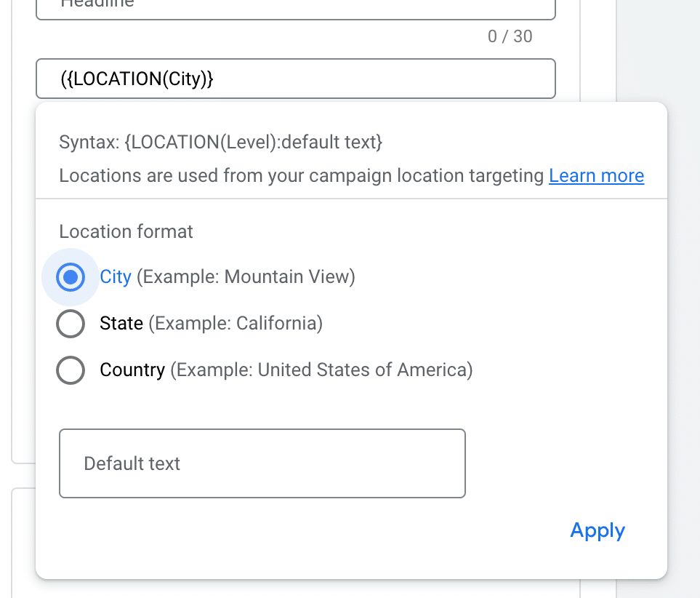700x598 pixels.
Task: Focus the Default text input field
Action: click(262, 463)
